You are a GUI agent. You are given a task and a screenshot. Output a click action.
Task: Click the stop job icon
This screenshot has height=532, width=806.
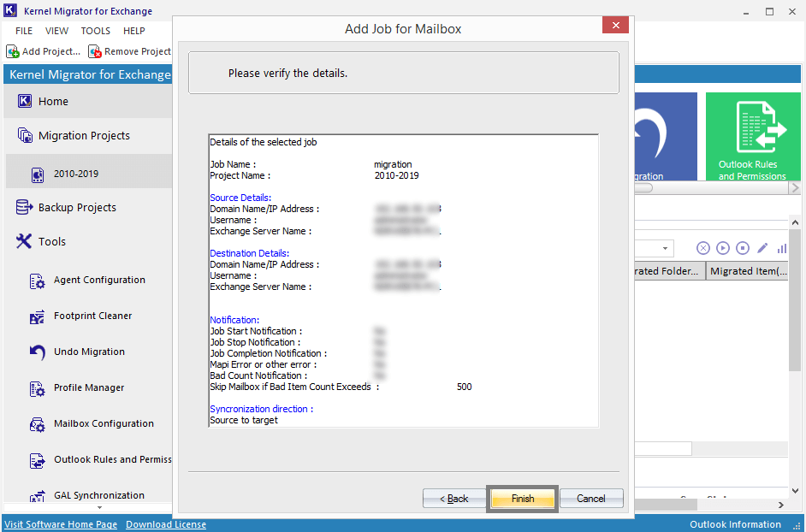click(x=743, y=248)
